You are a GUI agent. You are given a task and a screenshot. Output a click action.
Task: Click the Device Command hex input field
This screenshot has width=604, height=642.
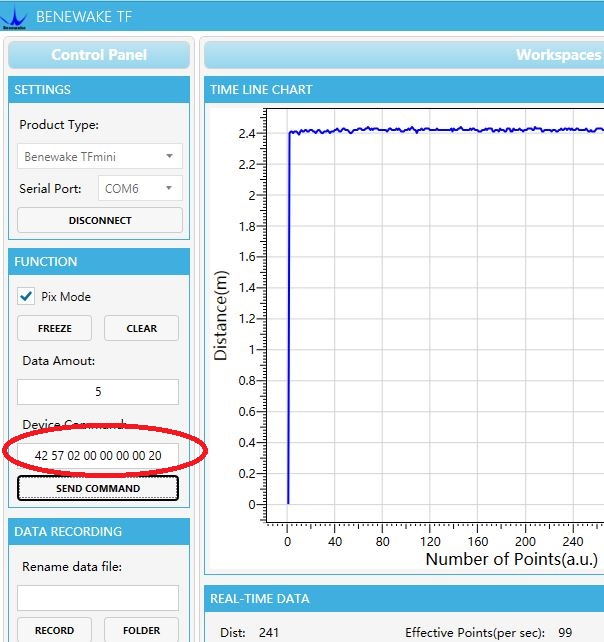pos(98,455)
